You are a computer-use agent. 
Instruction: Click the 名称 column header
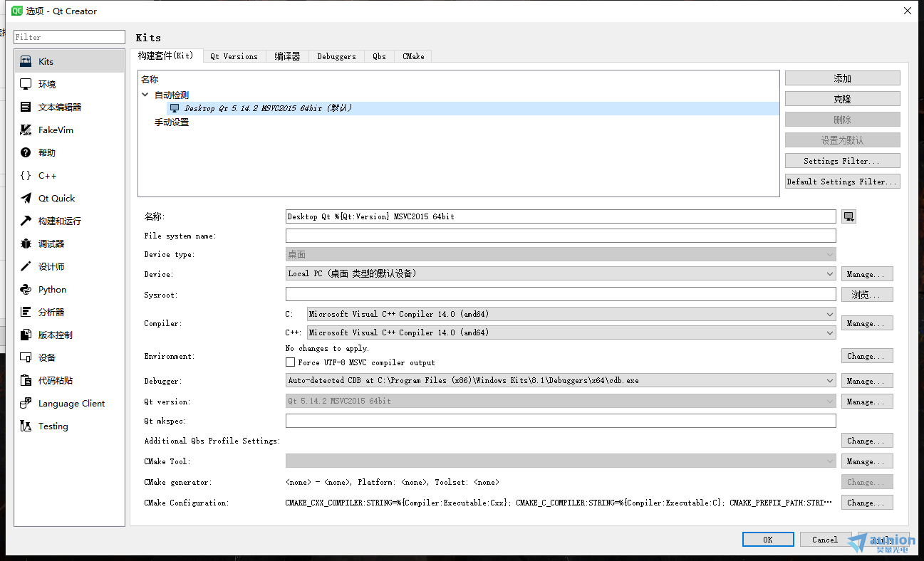(x=150, y=80)
